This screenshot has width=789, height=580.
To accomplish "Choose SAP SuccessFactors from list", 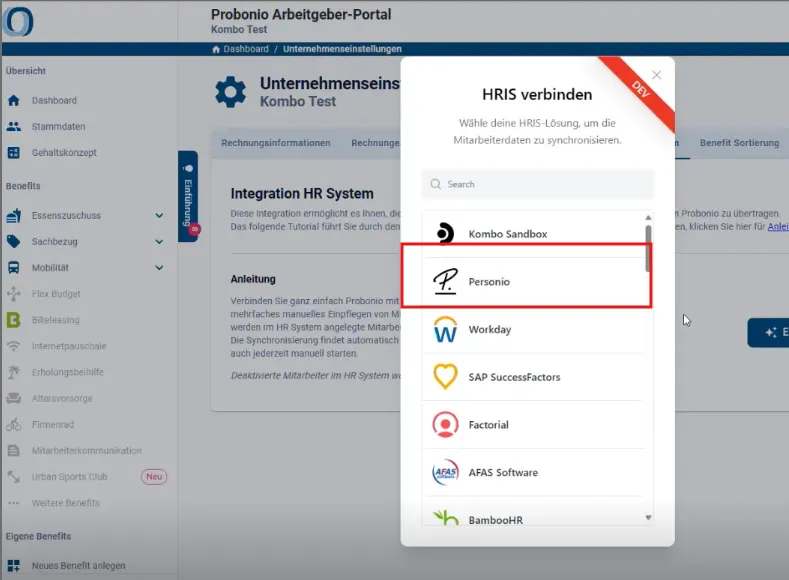I will click(533, 377).
